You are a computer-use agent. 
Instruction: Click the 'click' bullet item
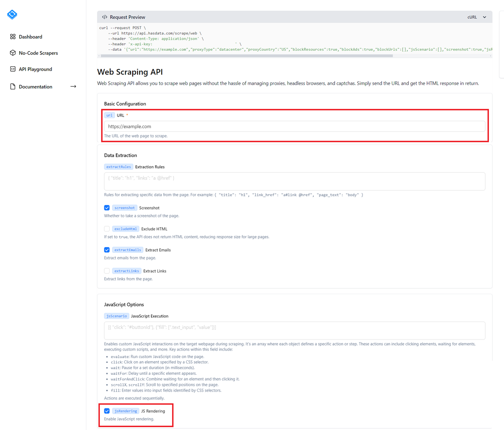point(160,362)
